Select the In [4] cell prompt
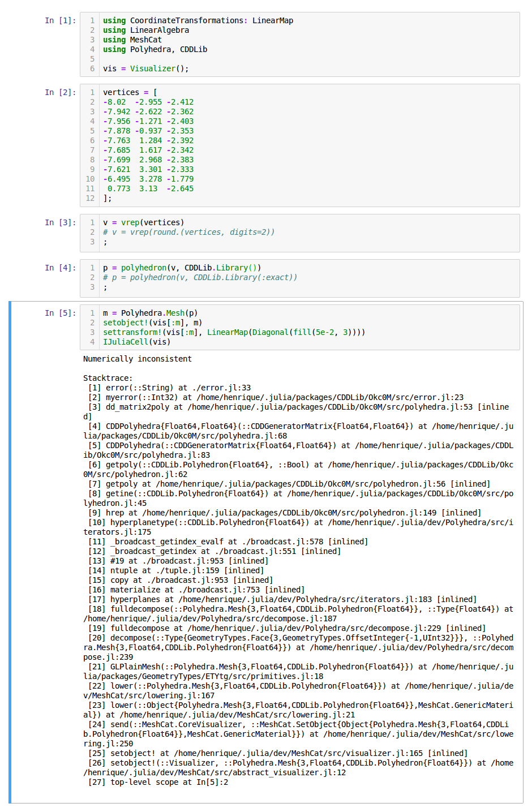 (60, 268)
